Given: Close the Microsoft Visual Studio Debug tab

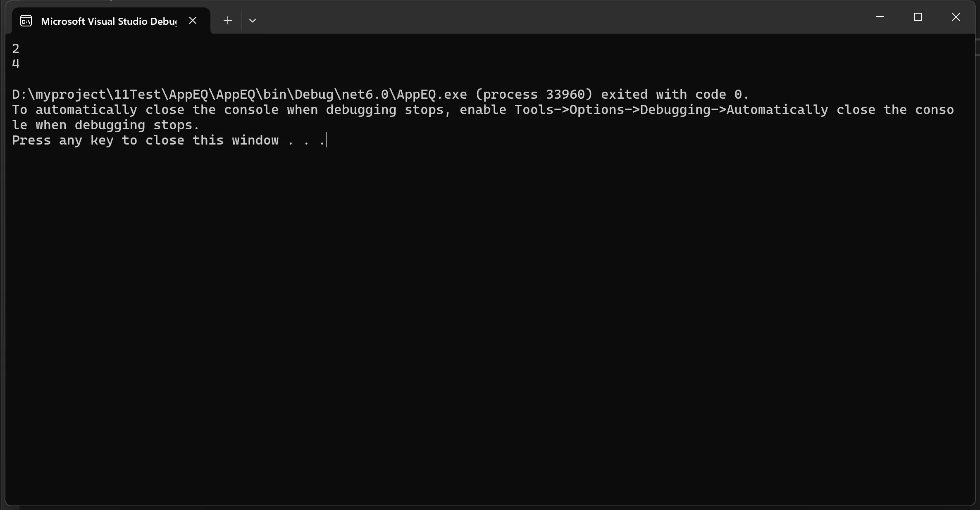Looking at the screenshot, I should (193, 21).
